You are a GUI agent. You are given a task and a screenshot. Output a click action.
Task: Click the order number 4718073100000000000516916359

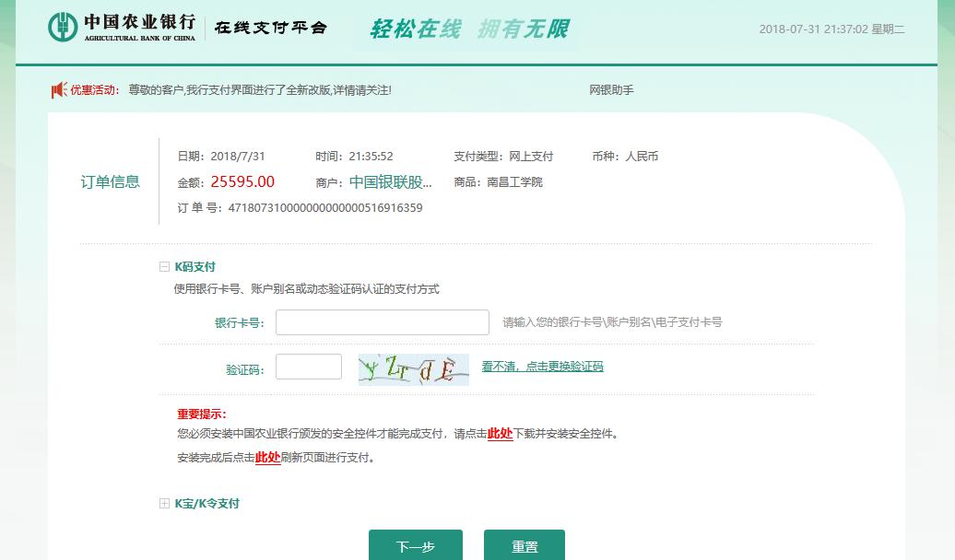(325, 207)
